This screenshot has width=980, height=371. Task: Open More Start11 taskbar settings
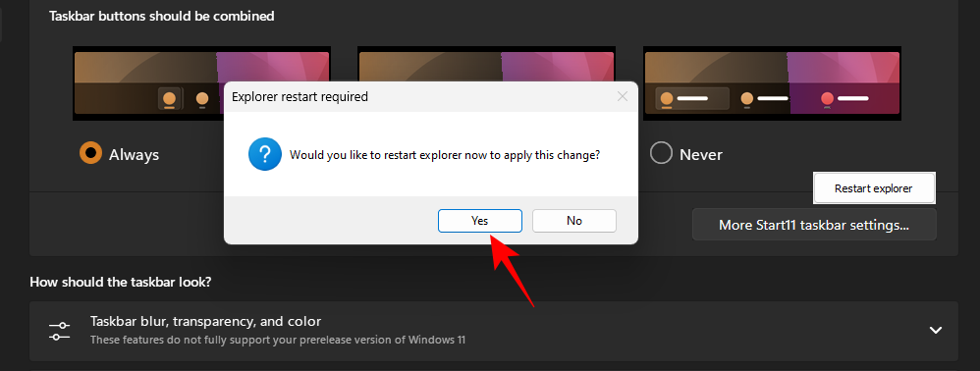(814, 225)
